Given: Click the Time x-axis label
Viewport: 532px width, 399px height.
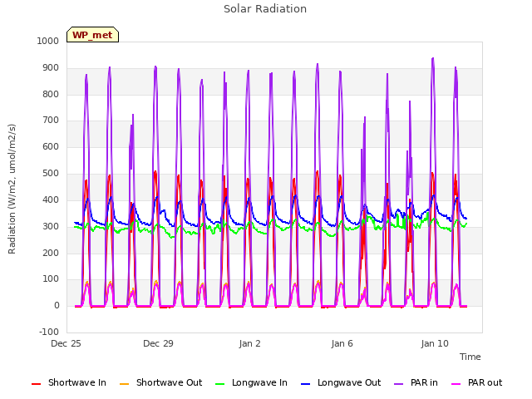Looking at the screenshot, I should click(x=470, y=357).
